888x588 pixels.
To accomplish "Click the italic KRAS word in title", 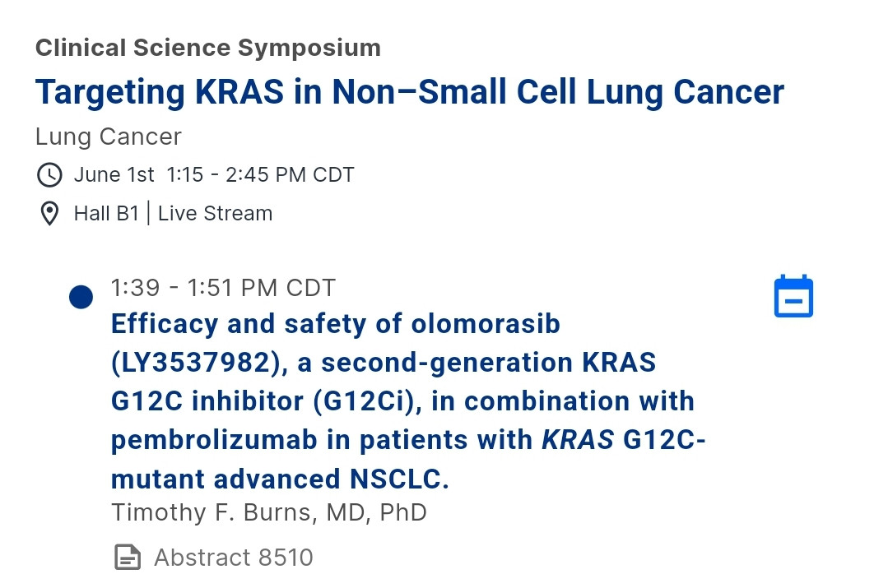I will pyautogui.click(x=578, y=440).
